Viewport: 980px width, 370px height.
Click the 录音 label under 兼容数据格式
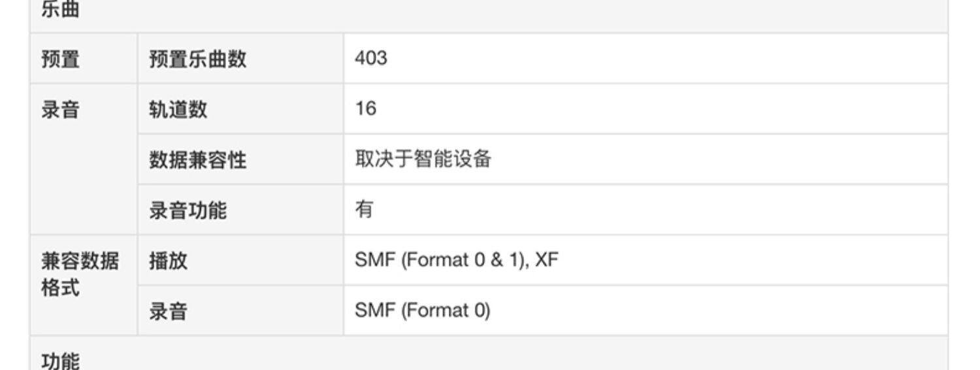(168, 311)
